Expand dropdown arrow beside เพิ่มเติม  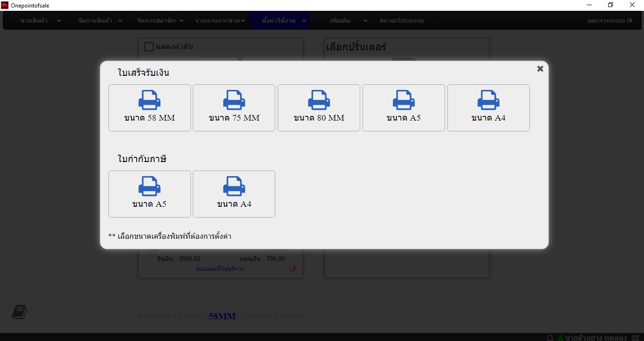coord(365,21)
